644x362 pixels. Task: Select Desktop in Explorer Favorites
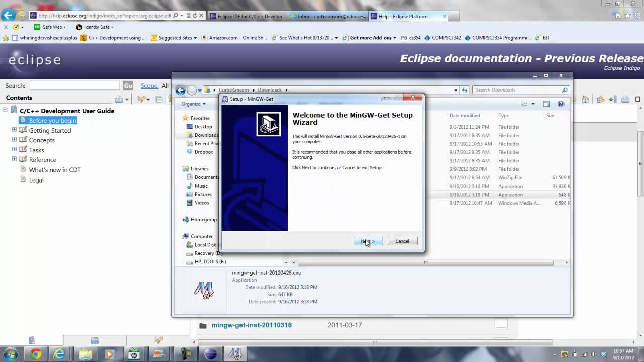click(203, 127)
